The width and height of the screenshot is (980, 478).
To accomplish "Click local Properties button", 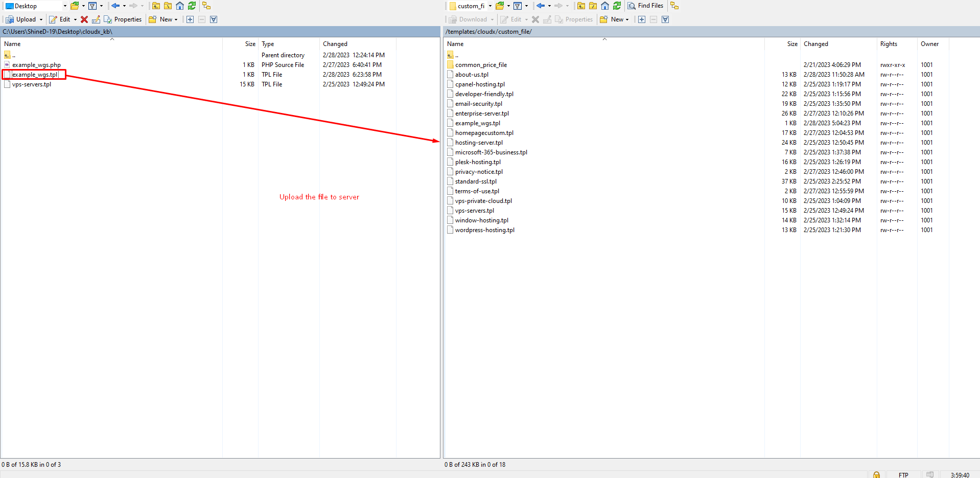I will 123,19.
